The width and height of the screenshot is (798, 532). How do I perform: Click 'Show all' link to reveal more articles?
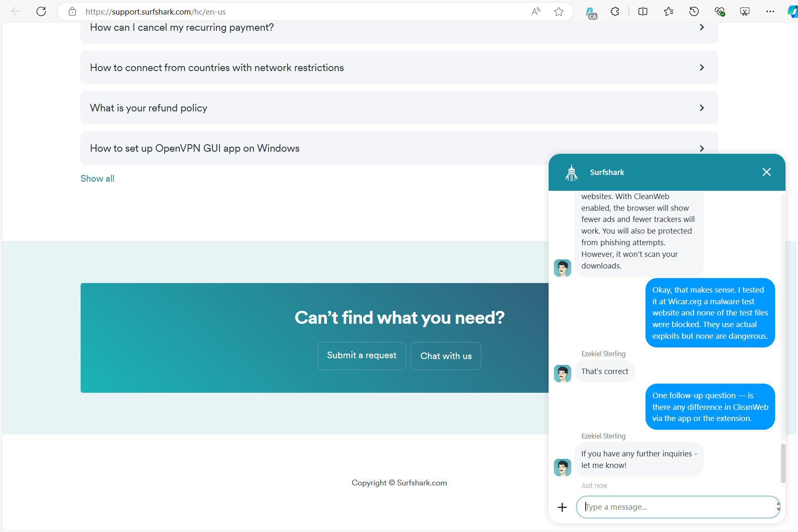(x=97, y=178)
